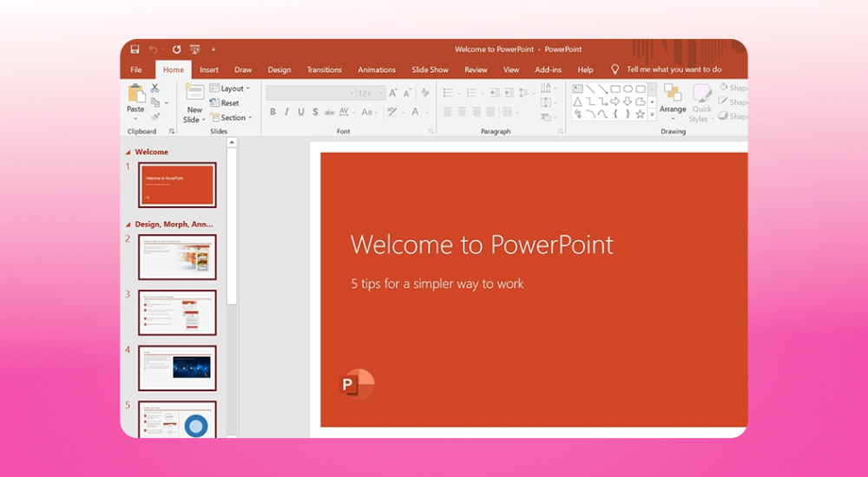This screenshot has height=477, width=868.
Task: Click the Add Columns icon
Action: [508, 112]
